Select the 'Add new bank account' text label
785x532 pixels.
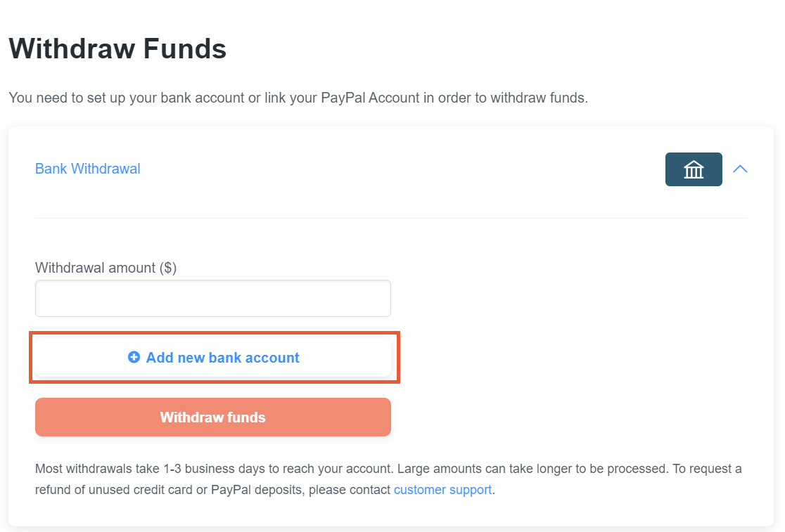pyautogui.click(x=223, y=358)
